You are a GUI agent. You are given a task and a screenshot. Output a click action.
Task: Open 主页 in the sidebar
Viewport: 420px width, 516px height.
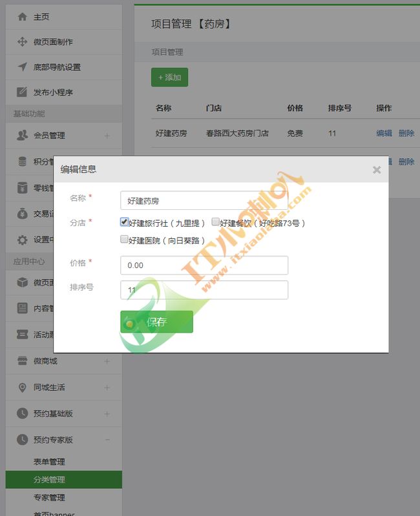(x=64, y=17)
